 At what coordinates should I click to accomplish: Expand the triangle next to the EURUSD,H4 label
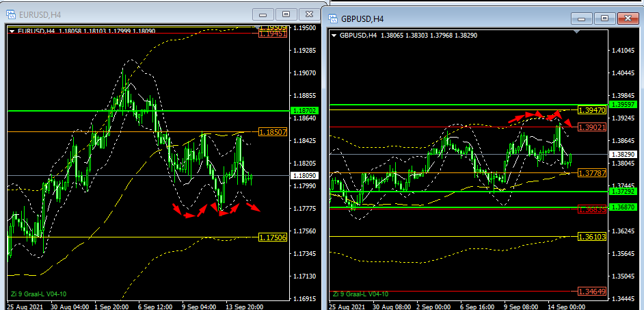tap(12, 31)
